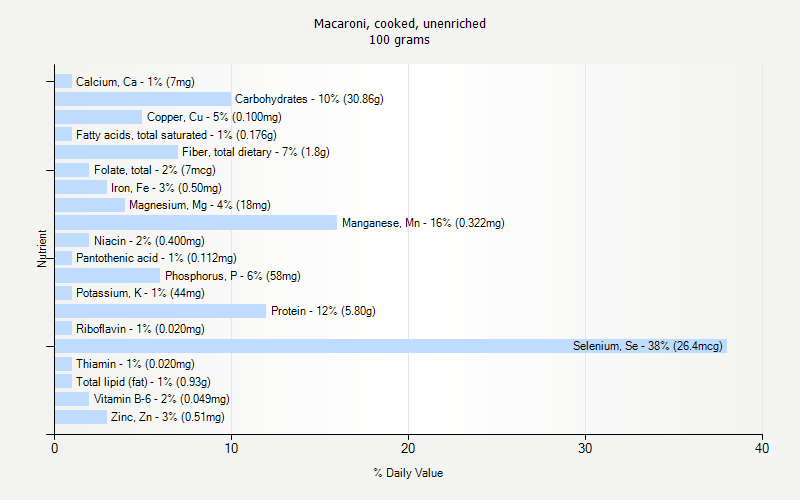Click the x-axis tick label 30
Viewport: 800px width, 500px height.
[585, 448]
